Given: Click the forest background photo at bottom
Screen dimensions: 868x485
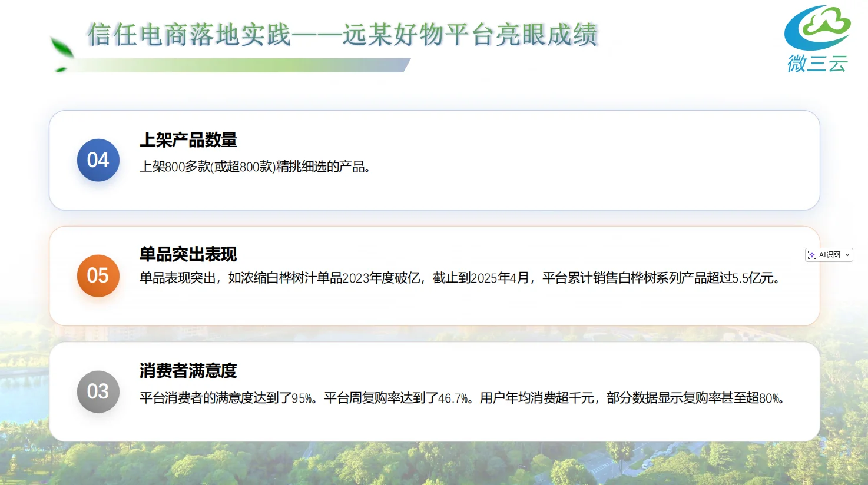Looking at the screenshot, I should 434,464.
